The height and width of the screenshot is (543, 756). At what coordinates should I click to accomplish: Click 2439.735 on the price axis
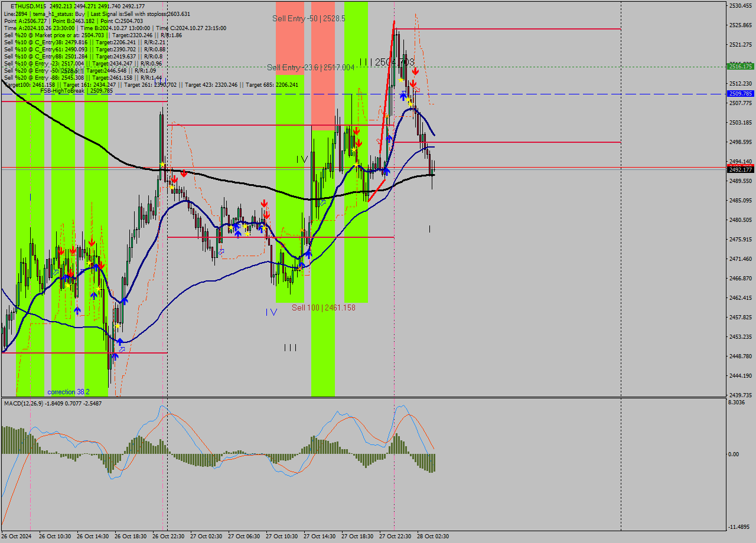tap(741, 395)
